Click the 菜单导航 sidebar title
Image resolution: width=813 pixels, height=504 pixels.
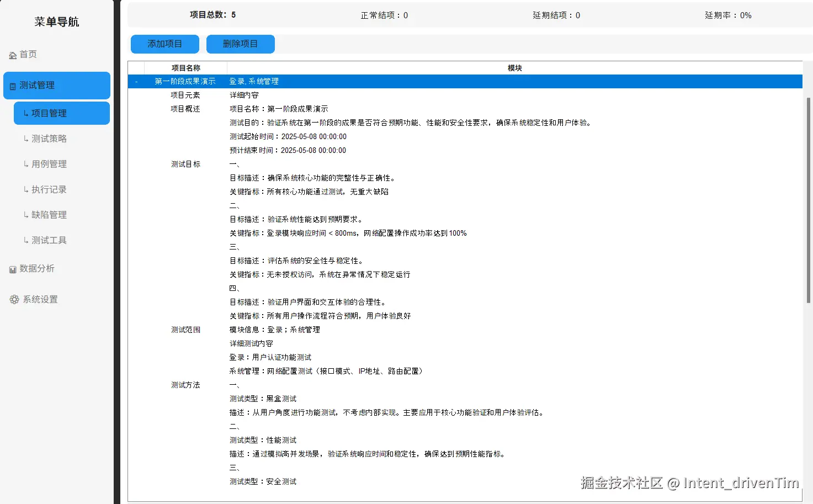[x=57, y=22]
